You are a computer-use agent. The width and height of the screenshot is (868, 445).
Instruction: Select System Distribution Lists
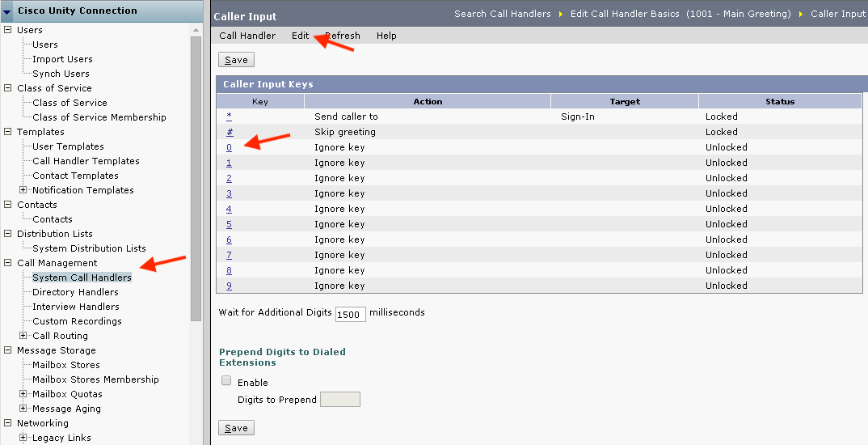[89, 248]
